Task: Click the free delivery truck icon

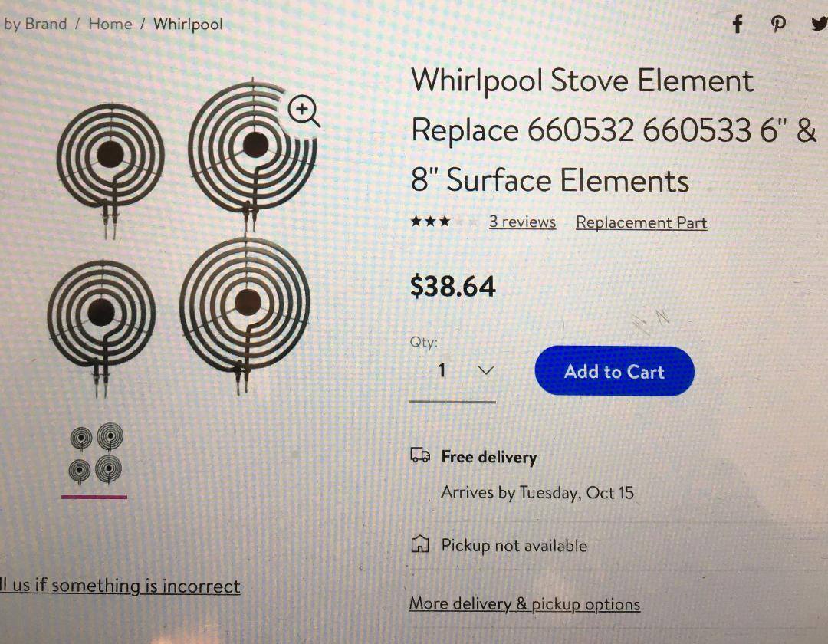Action: [x=420, y=456]
